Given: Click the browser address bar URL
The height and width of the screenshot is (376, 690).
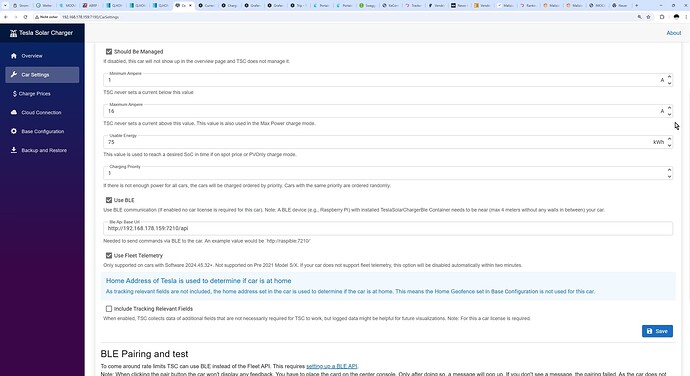Looking at the screenshot, I should (90, 17).
